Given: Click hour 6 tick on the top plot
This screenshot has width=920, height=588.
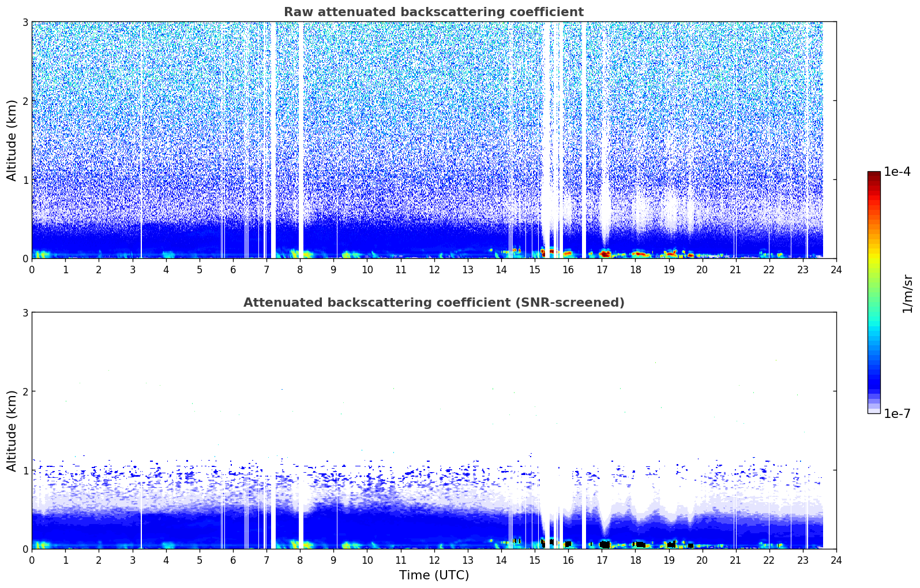Looking at the screenshot, I should coord(233,270).
